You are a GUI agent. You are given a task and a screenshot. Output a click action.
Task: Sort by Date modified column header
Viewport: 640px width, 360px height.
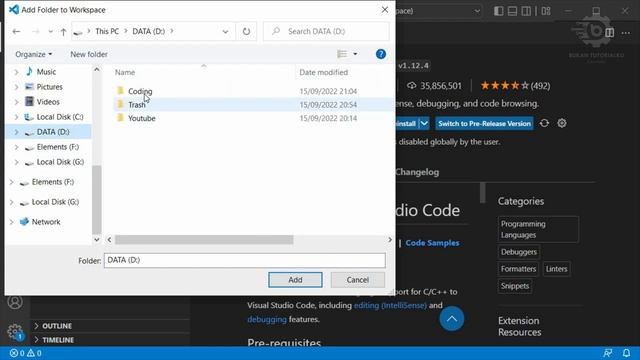(x=324, y=72)
